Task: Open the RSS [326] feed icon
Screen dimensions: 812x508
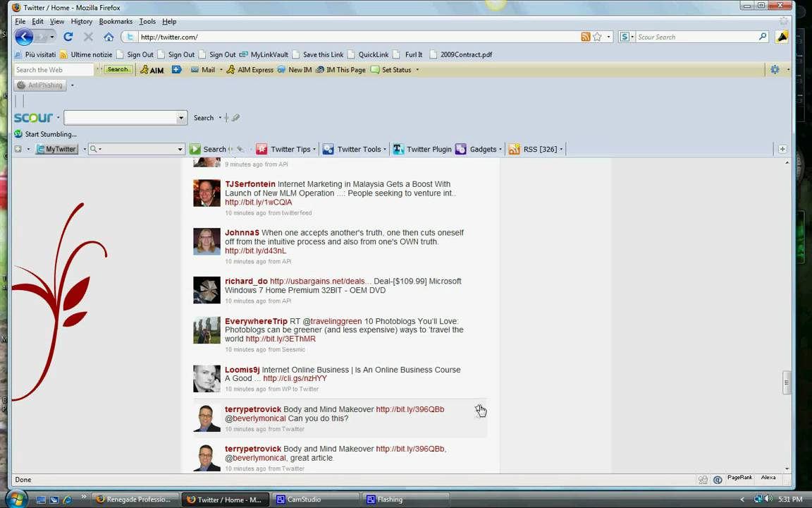Action: [x=515, y=150]
